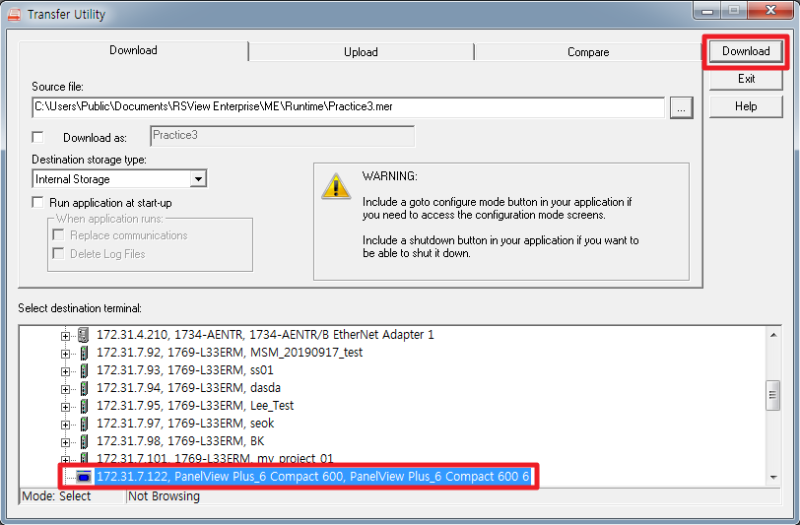
Task: Click the controller icon for MSM_20190917_test
Action: 84,353
